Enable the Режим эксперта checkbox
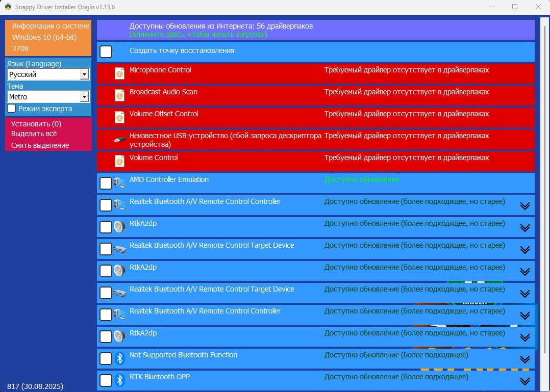 pyautogui.click(x=12, y=108)
